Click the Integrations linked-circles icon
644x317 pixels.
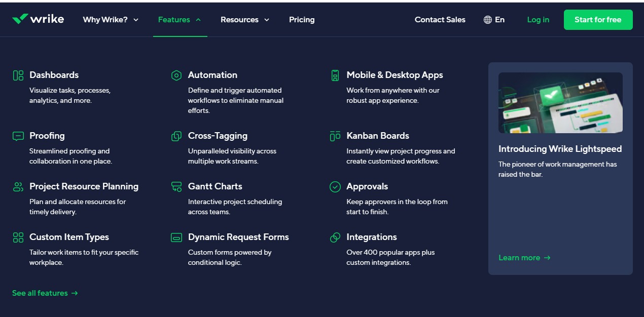coord(335,237)
